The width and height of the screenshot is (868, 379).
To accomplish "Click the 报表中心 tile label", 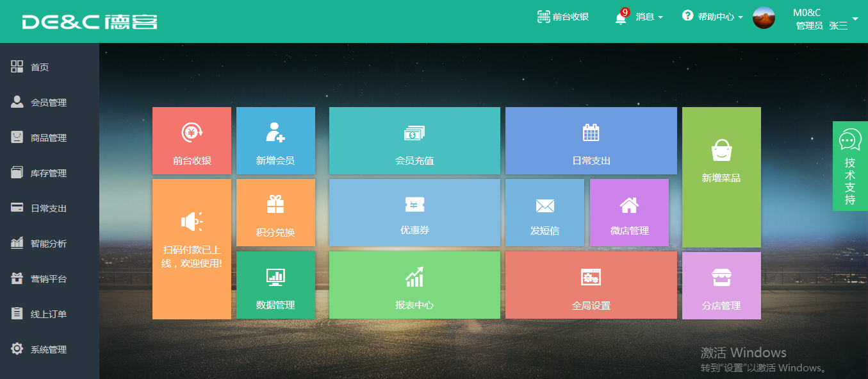I will coord(414,305).
